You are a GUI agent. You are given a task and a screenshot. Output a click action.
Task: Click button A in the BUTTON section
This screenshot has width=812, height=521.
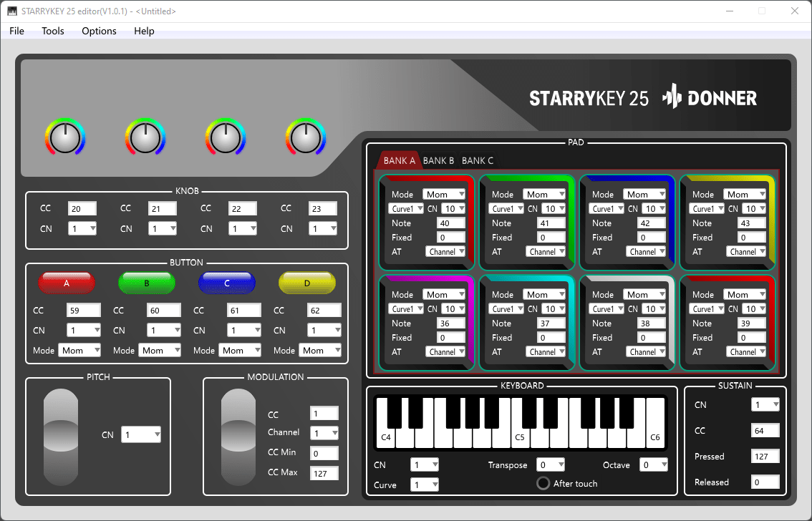[x=67, y=283]
